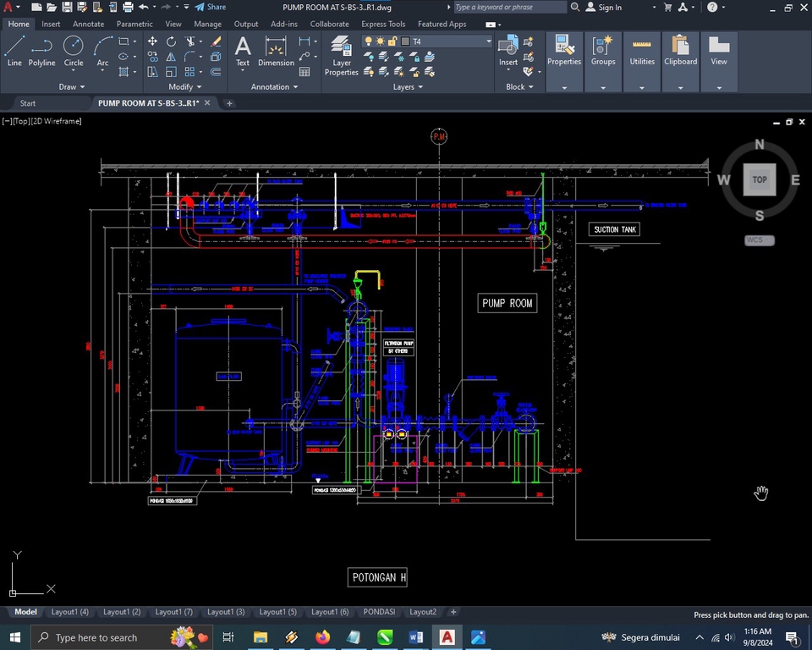The width and height of the screenshot is (812, 650).
Task: Click the 2D Wireframe visual style label
Action: [x=57, y=121]
